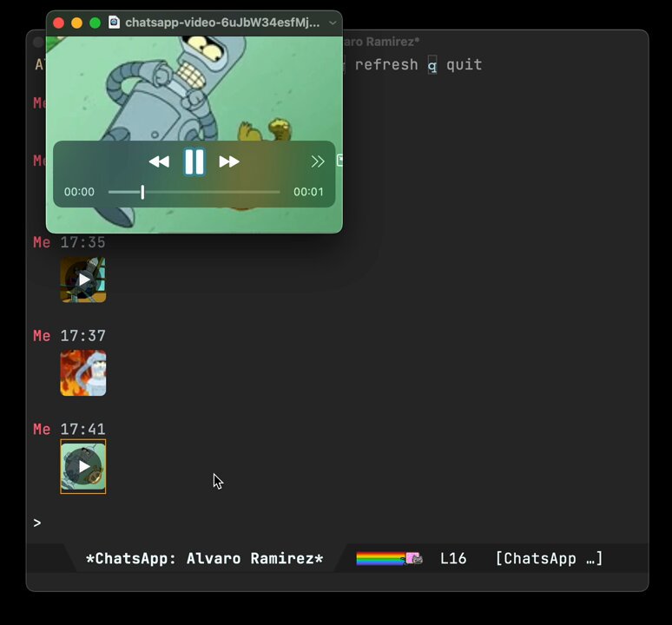Image resolution: width=672 pixels, height=625 pixels.
Task: Maximize the video player window
Action: tap(96, 23)
